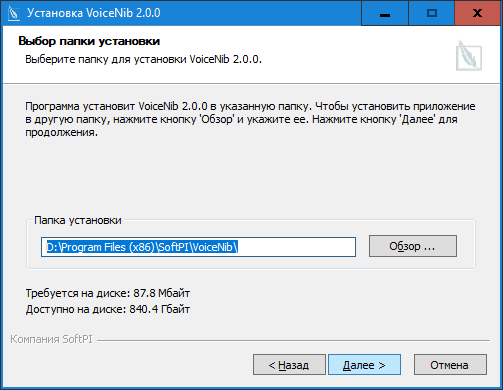Click the VoiceNib feather icon in title bar

tap(13, 13)
